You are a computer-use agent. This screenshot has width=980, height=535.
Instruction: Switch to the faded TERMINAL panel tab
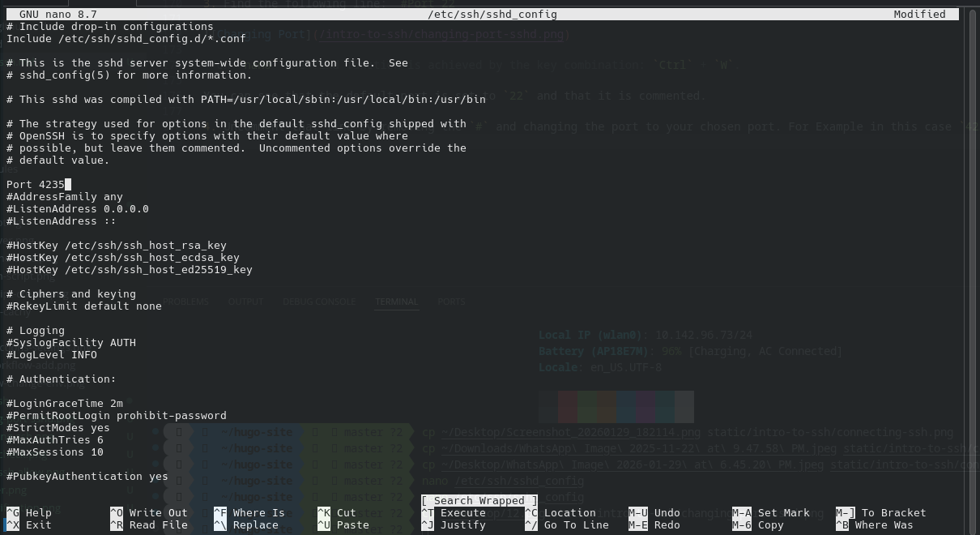point(396,302)
